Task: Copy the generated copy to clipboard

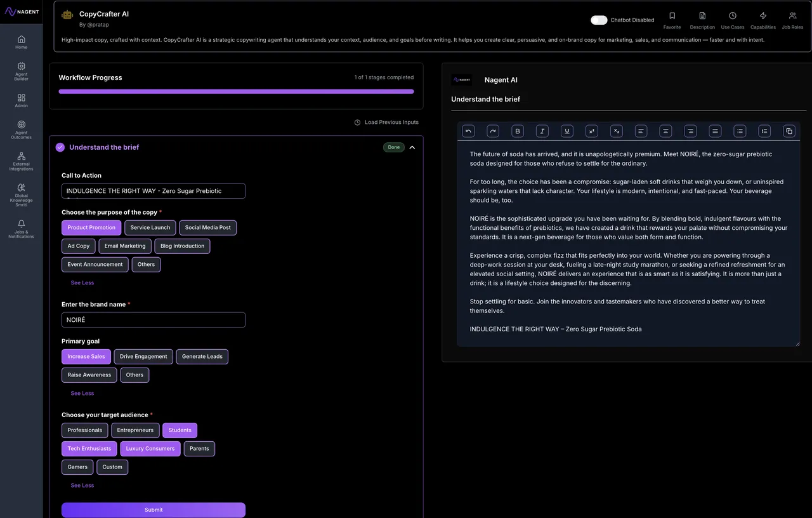Action: click(x=789, y=131)
